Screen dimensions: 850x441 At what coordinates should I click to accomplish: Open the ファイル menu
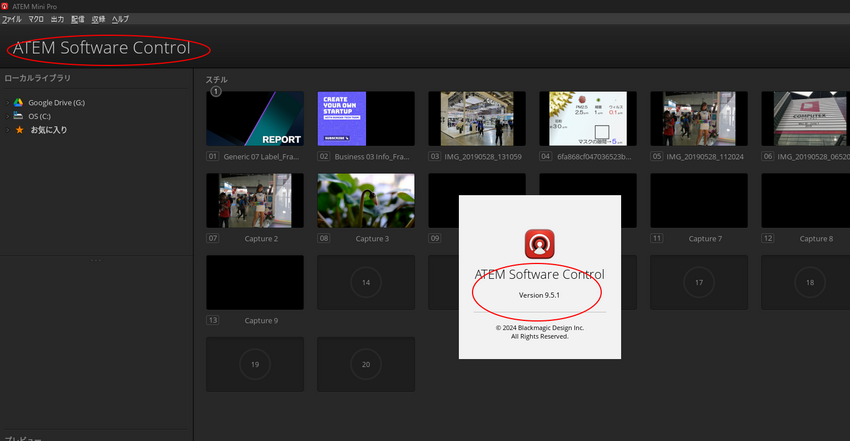[x=11, y=19]
